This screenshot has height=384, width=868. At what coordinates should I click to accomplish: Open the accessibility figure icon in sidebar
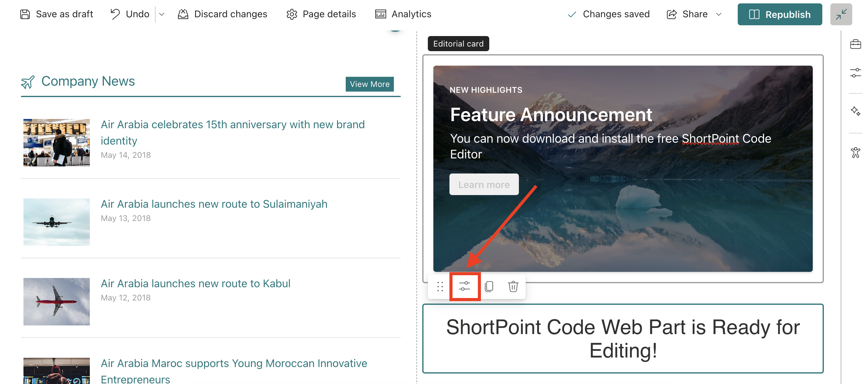[855, 153]
